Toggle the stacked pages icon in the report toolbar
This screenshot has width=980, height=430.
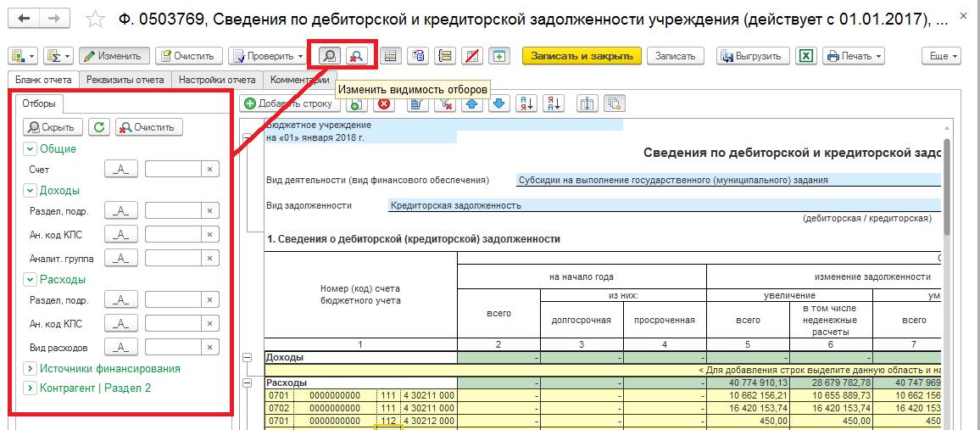pos(615,104)
